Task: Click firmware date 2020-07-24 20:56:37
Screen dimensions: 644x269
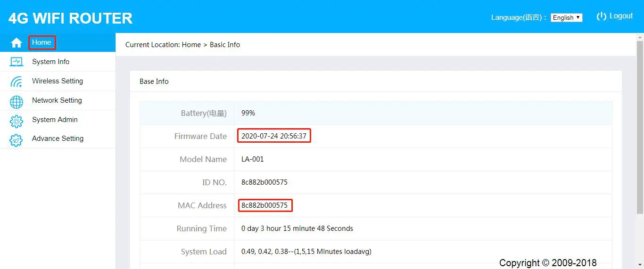Action: [x=274, y=136]
